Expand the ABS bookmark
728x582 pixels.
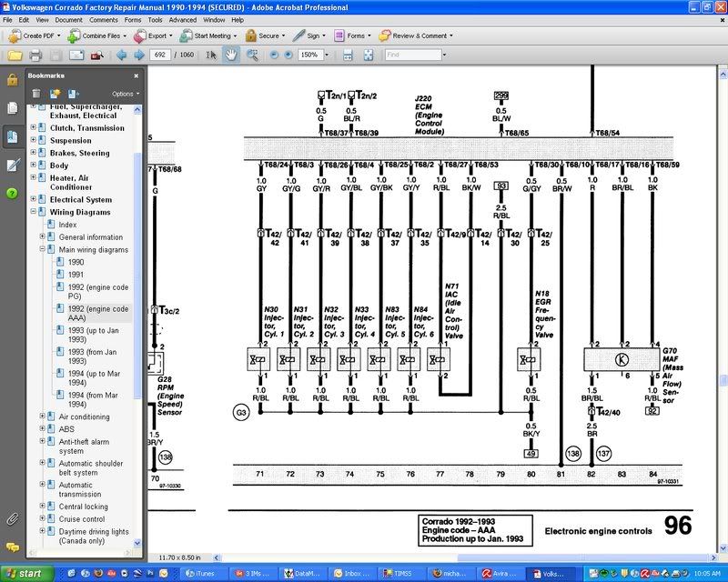tap(42, 430)
